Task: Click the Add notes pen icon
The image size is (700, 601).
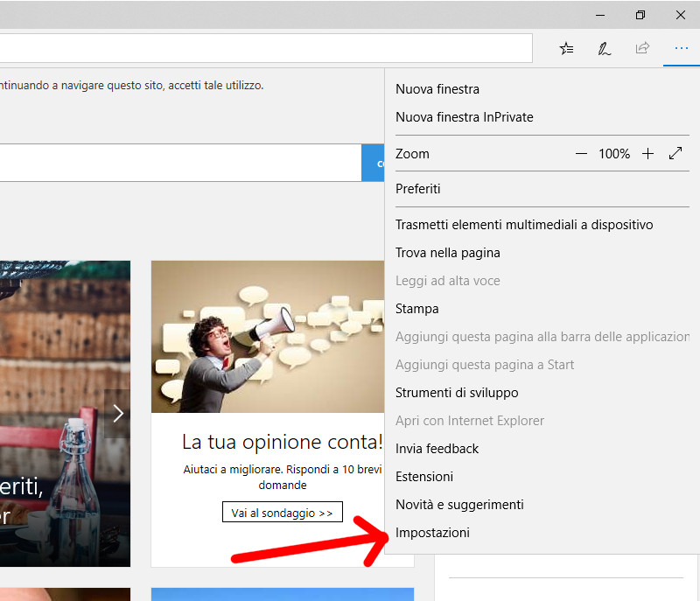Action: point(604,48)
